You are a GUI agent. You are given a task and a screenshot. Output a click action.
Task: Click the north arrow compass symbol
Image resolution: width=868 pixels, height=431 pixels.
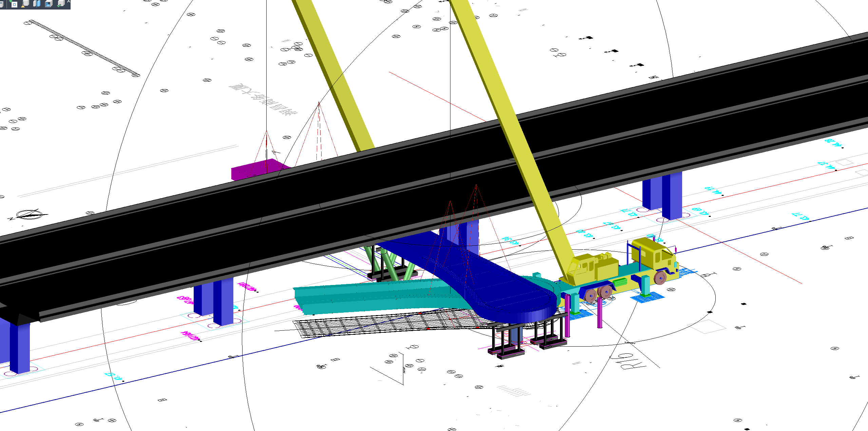pos(30,215)
